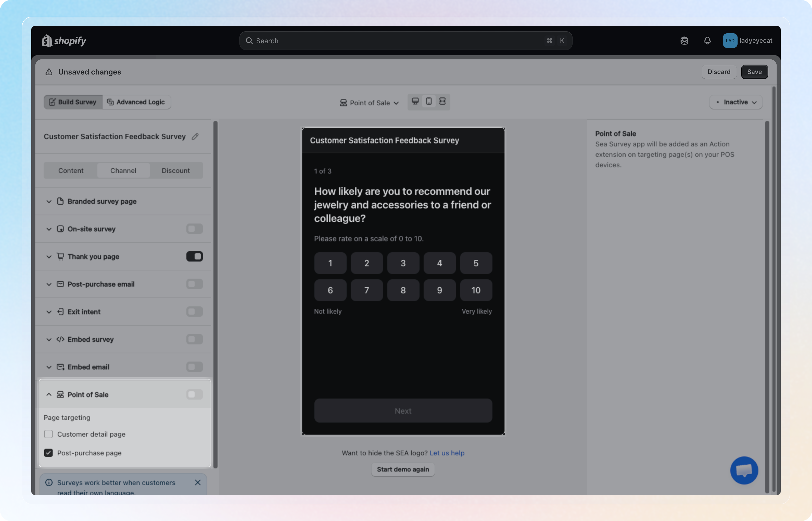Open the Sidekick assistant icon in top bar

tap(684, 41)
